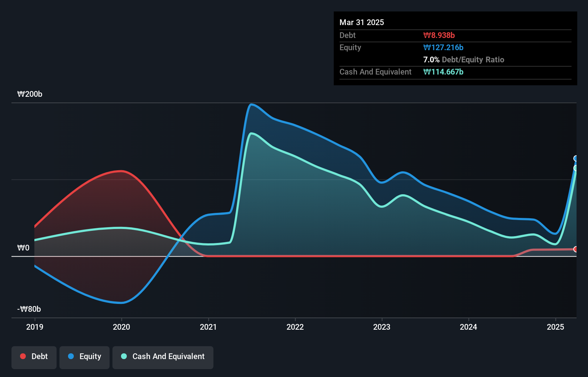The image size is (588, 377).
Task: Click Cash And Equivalent label in tooltip
Action: [376, 72]
